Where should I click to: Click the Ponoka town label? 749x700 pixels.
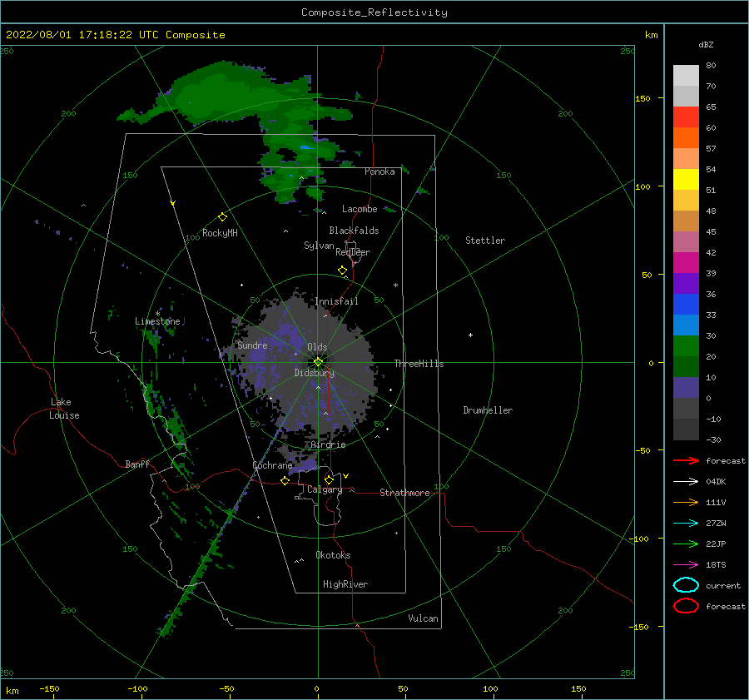coord(379,171)
